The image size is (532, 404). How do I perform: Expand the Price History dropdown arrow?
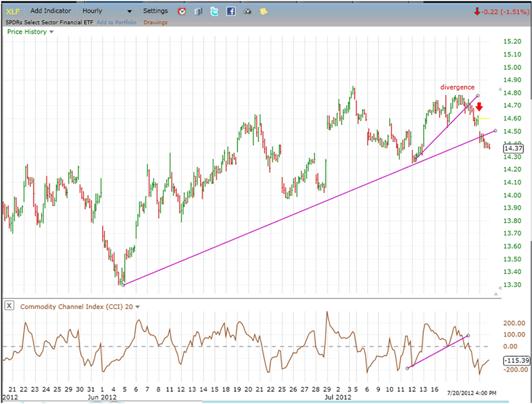pyautogui.click(x=52, y=32)
